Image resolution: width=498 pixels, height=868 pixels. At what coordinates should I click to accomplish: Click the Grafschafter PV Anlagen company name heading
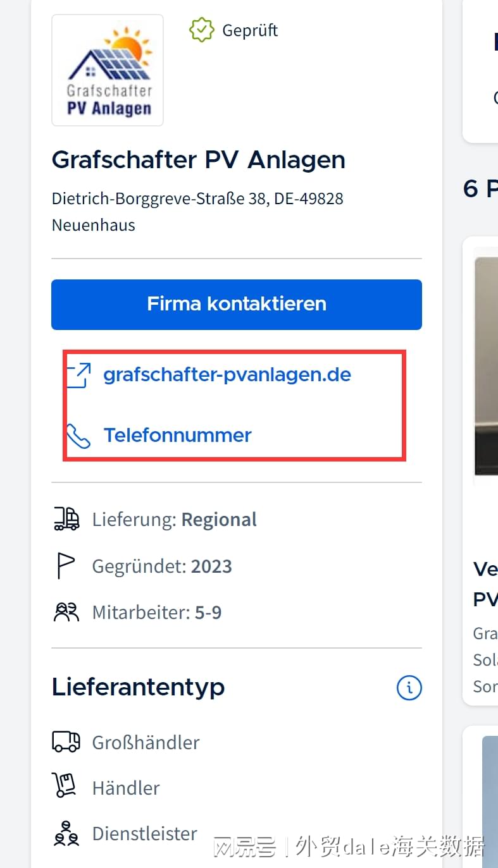pyautogui.click(x=199, y=160)
